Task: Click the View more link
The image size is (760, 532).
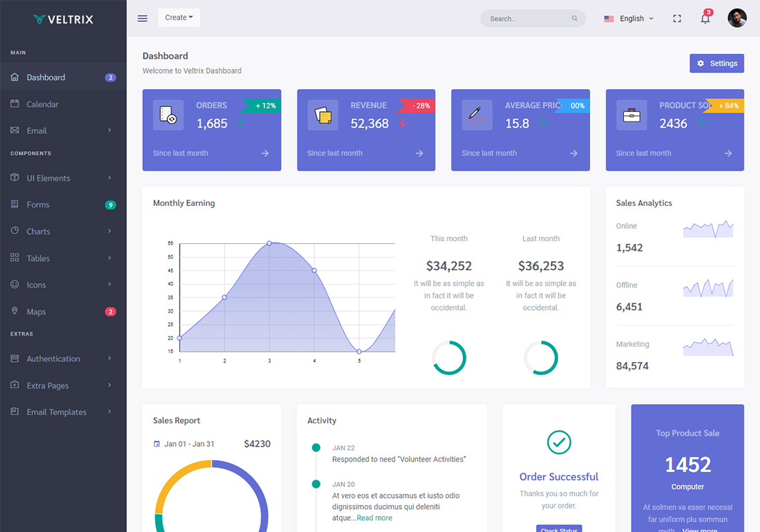Action: 700,529
